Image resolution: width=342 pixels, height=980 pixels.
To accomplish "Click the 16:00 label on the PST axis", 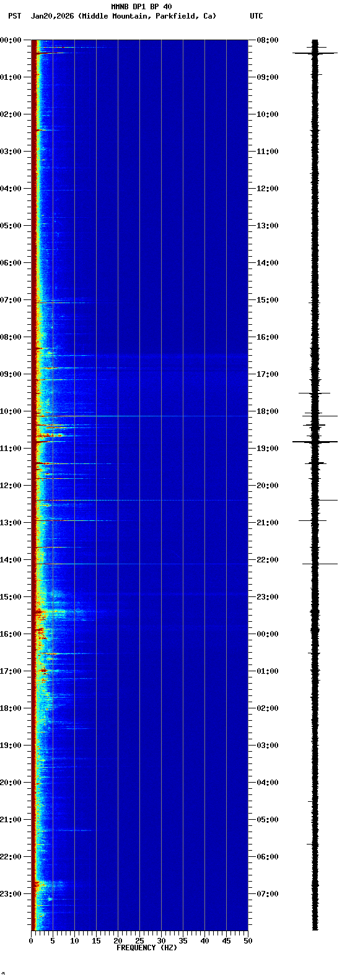I will [11, 634].
